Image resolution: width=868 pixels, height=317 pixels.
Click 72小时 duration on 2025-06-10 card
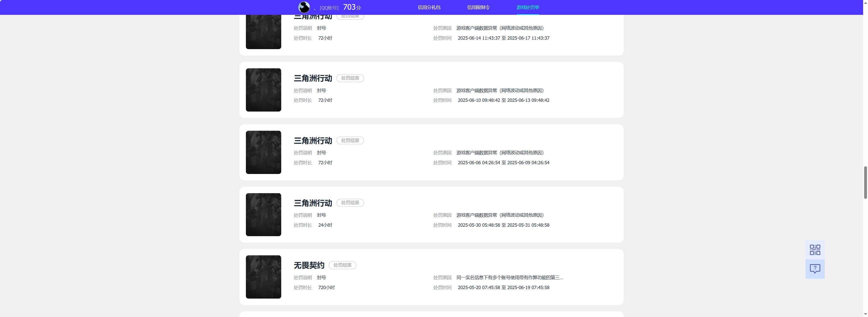tap(325, 100)
